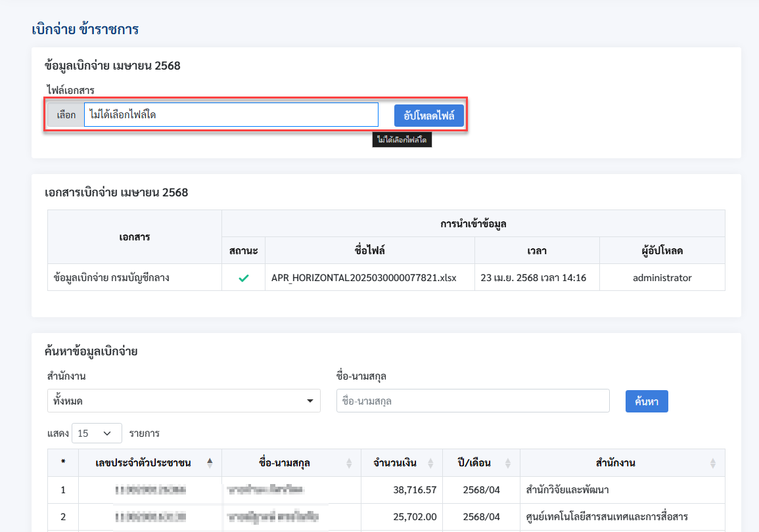This screenshot has width=759, height=532.
Task: Open the rows-per-page dropdown showing 15
Action: [97, 433]
